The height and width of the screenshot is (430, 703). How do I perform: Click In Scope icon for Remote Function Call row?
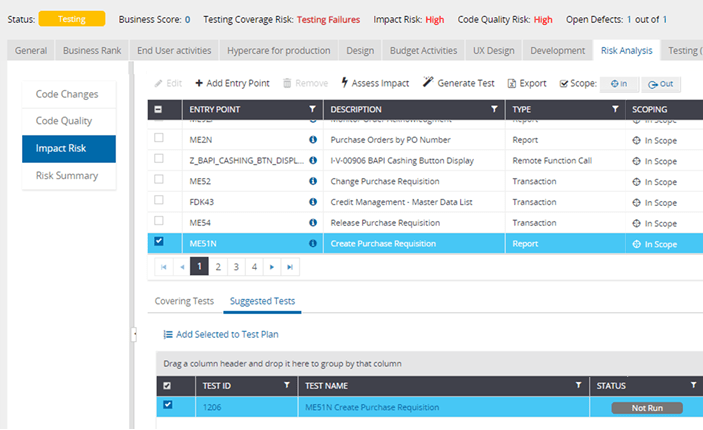pos(636,161)
